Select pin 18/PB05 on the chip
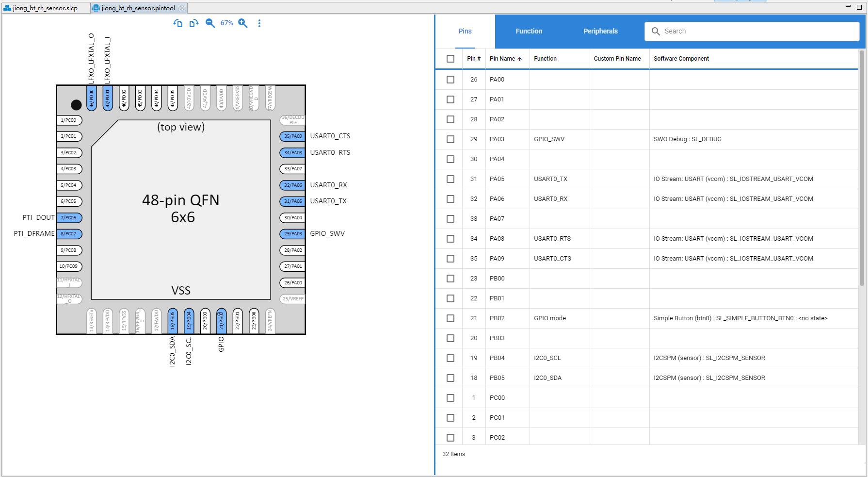Screen dimensions: 868x477 173,321
